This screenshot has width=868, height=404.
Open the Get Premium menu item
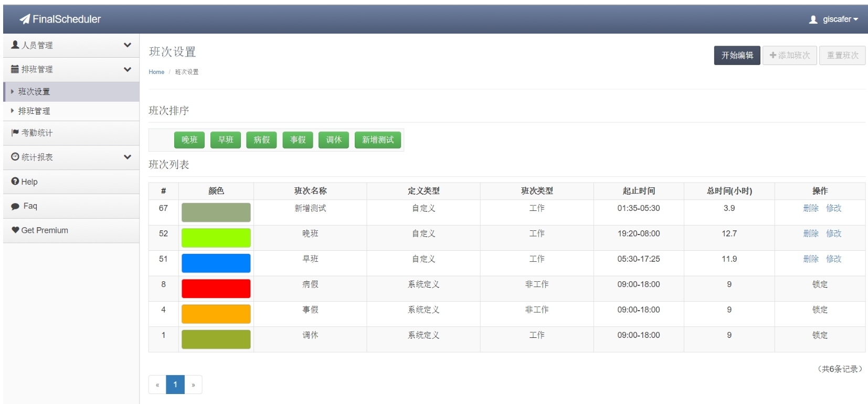[71, 230]
